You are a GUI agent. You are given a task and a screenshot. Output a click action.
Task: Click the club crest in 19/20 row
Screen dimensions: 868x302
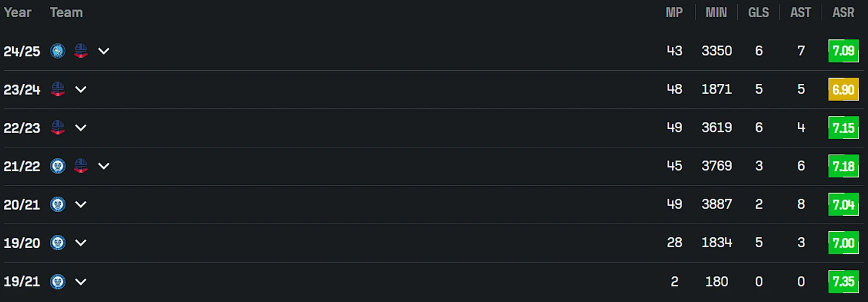tap(58, 243)
